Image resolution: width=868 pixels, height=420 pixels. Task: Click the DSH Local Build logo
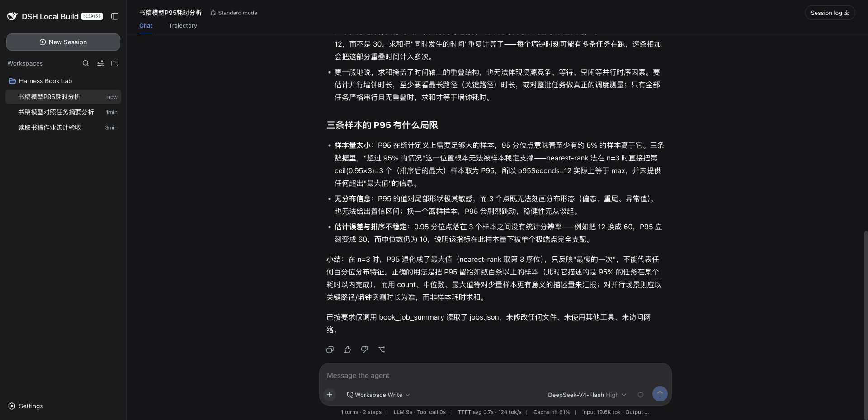(13, 16)
